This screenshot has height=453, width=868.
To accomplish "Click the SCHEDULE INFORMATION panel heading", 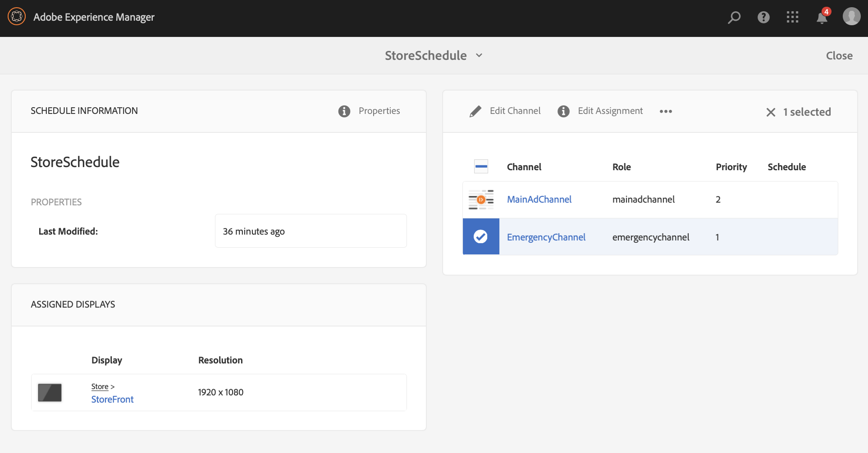I will click(x=84, y=111).
